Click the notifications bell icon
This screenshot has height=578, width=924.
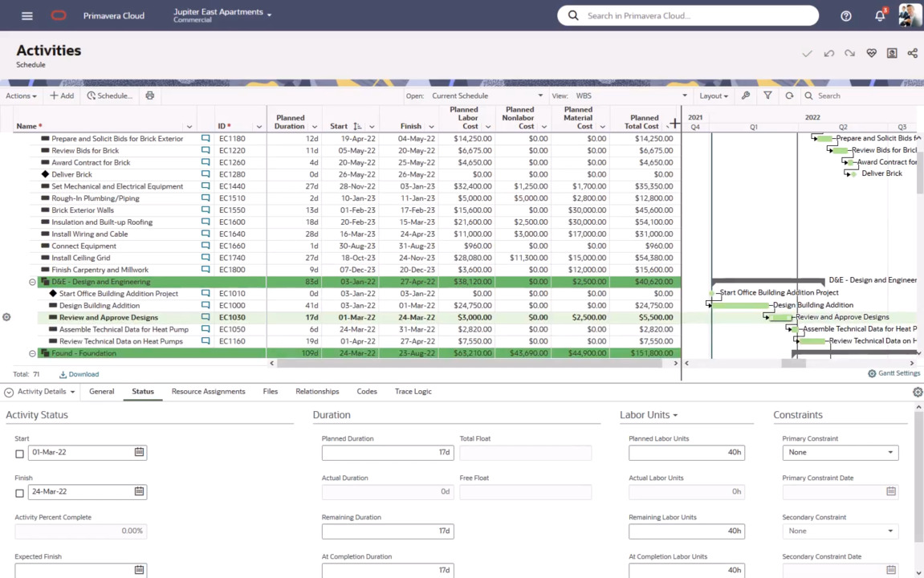click(x=880, y=15)
